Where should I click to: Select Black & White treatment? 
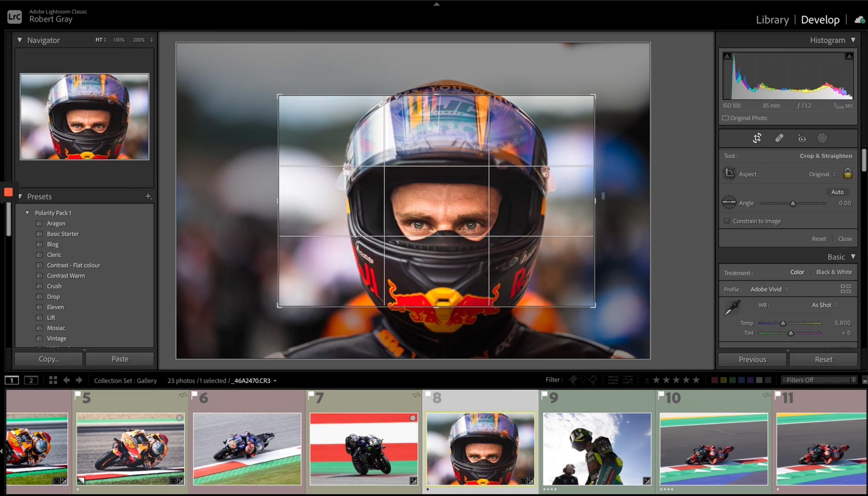pyautogui.click(x=834, y=272)
